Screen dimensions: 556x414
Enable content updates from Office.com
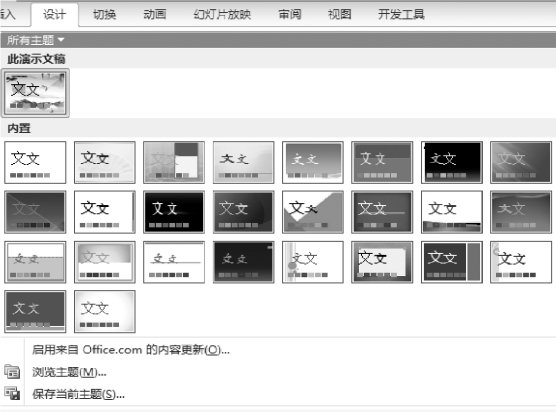131,350
